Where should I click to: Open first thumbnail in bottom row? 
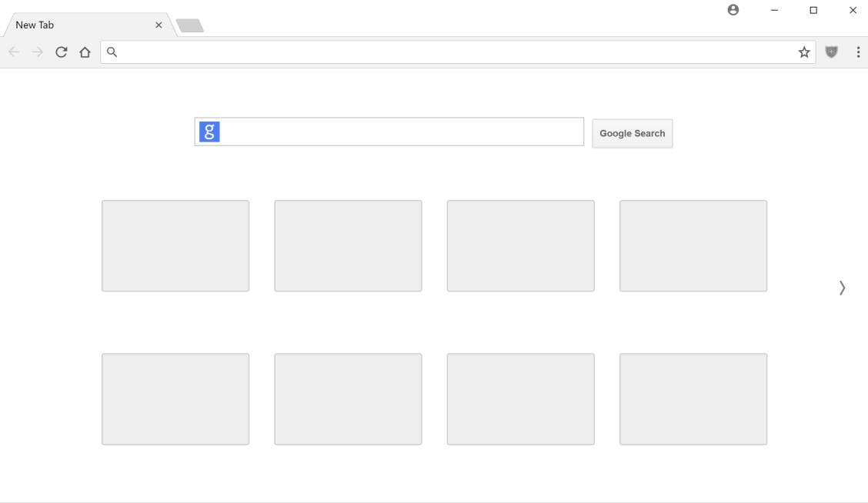coord(175,399)
